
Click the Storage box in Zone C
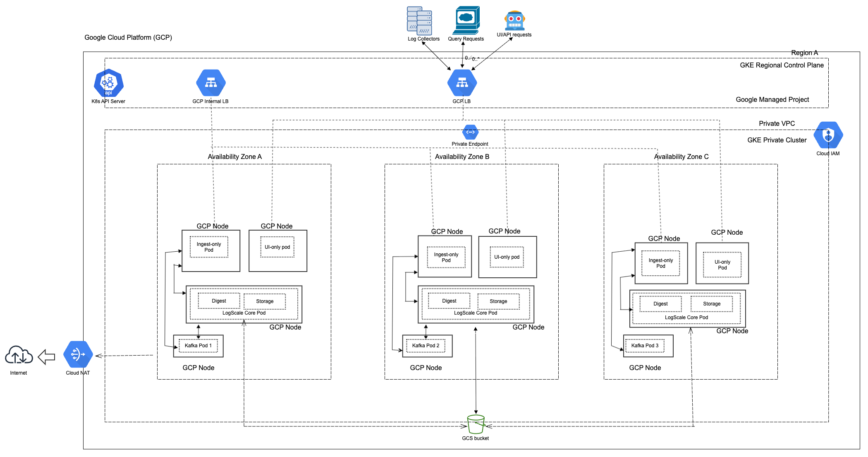[711, 303]
